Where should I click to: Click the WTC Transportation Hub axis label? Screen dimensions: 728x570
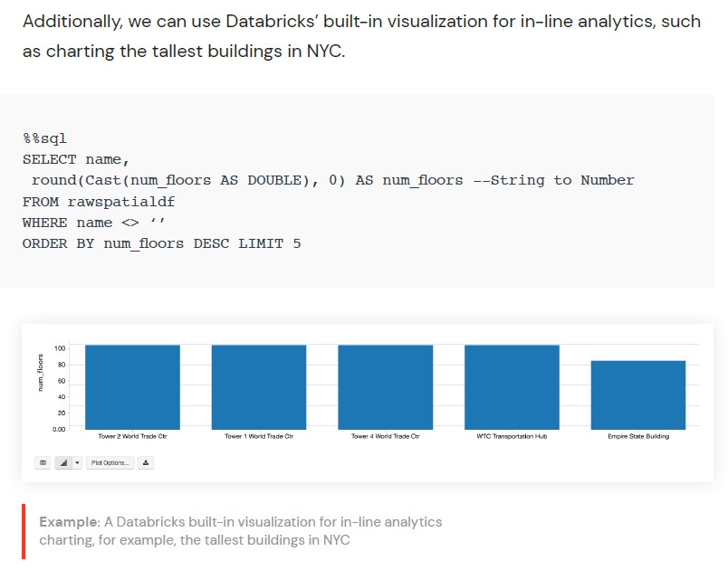pos(512,436)
